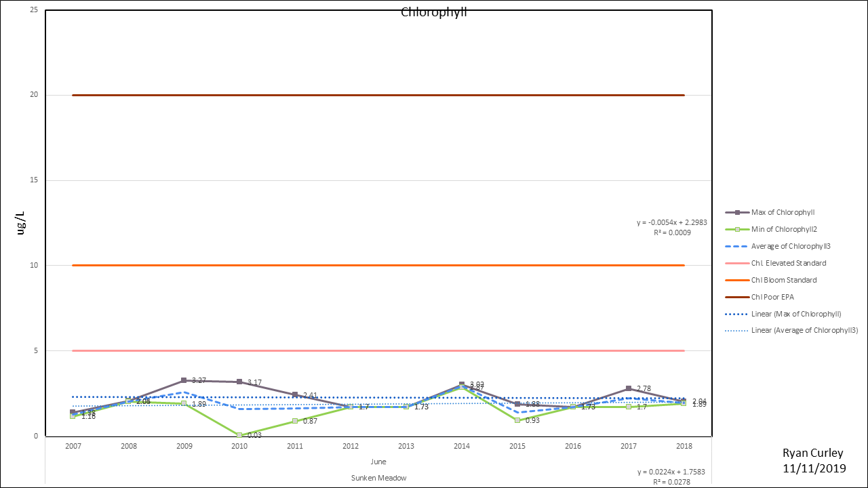Select the Chl Poor EPA legend entry
Image resolution: width=868 pixels, height=488 pixels.
(773, 297)
